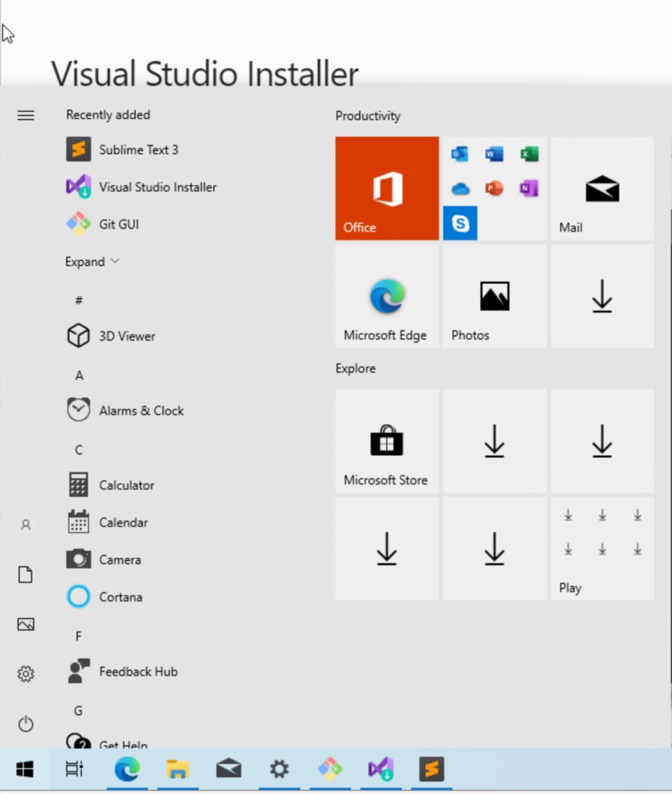The width and height of the screenshot is (672, 794).
Task: Open the Play folder tile
Action: click(x=602, y=549)
